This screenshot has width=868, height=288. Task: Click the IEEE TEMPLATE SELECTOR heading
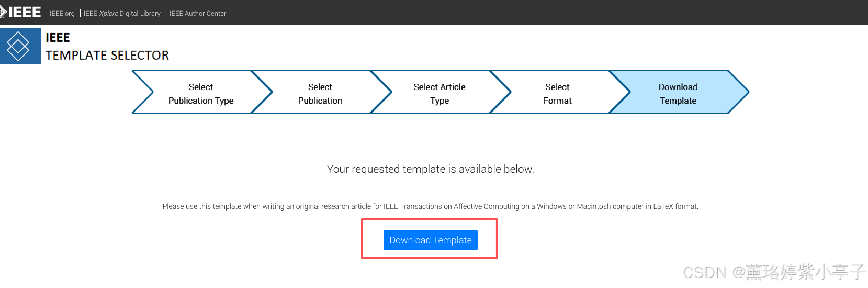(107, 47)
